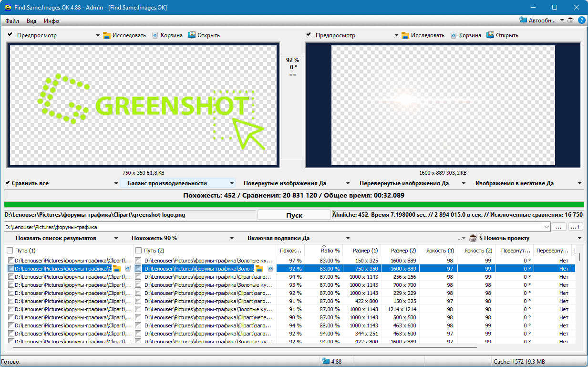Toggle the Путь (1) header checkbox
The image size is (588, 367).
point(10,251)
